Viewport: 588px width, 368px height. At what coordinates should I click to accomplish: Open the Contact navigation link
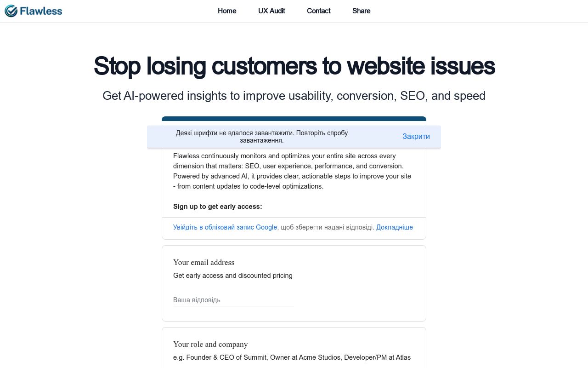(318, 11)
